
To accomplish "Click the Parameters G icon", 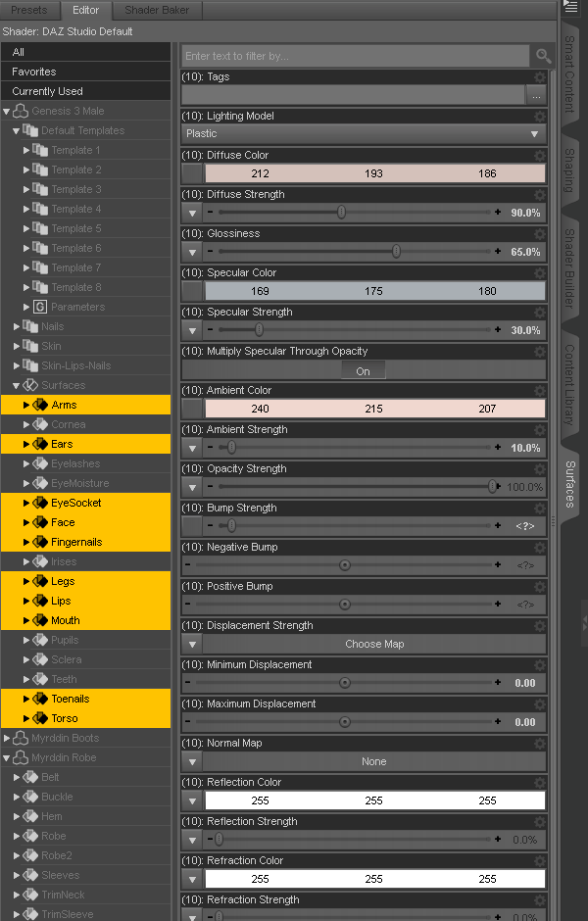I will click(x=40, y=307).
